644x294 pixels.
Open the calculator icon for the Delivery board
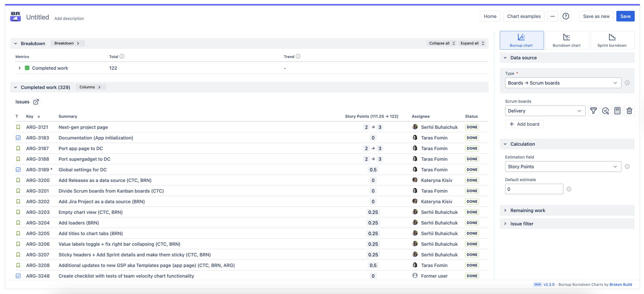click(x=618, y=111)
